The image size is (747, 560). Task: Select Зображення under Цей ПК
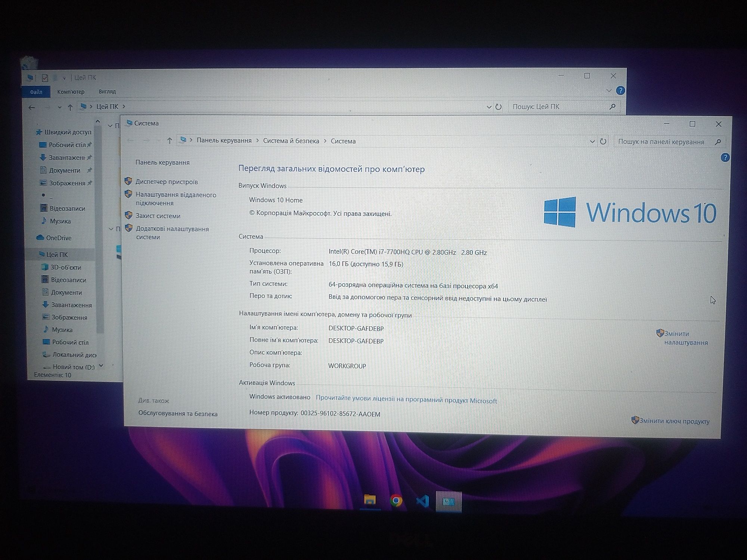(65, 317)
